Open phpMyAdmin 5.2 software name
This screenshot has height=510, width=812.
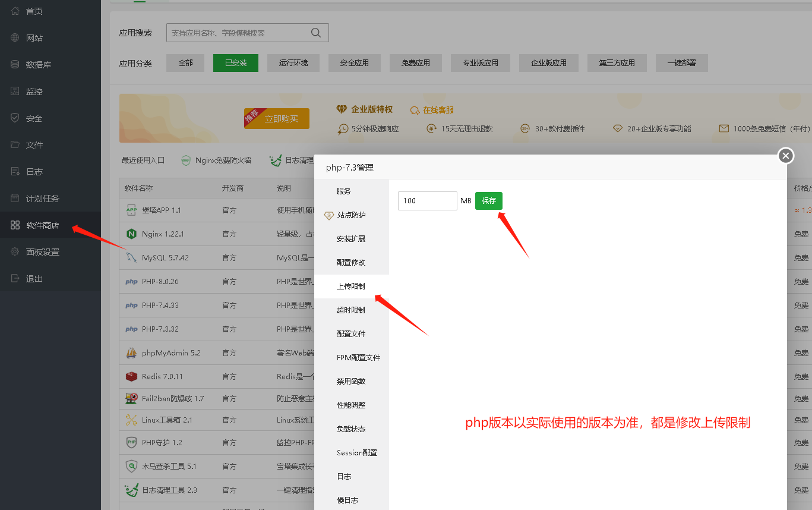tap(171, 353)
